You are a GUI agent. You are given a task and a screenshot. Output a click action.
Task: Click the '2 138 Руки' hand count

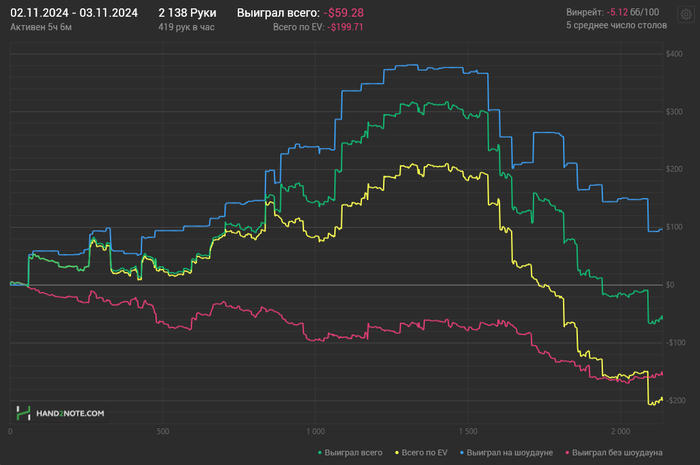[187, 13]
